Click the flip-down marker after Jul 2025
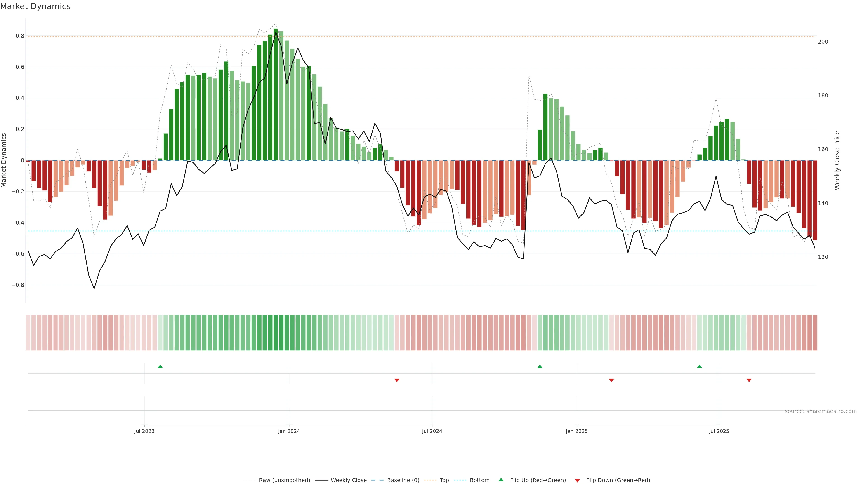 (x=749, y=380)
